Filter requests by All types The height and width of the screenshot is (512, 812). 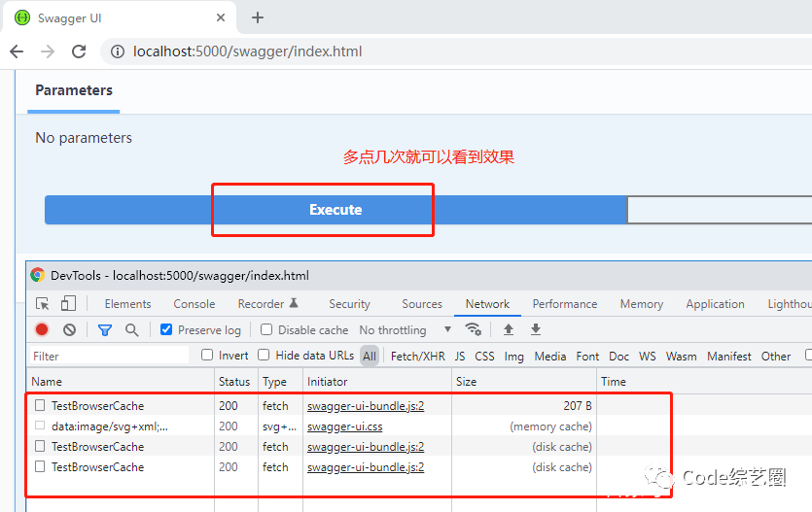(x=370, y=357)
